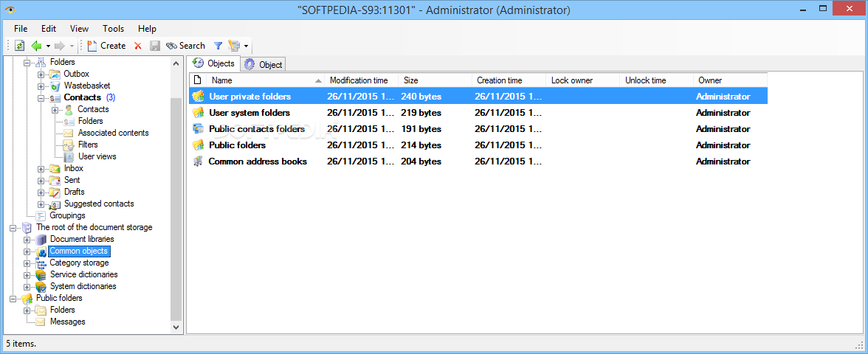Collapse the Contacts (3) tree node
The width and height of the screenshot is (868, 354).
click(41, 98)
